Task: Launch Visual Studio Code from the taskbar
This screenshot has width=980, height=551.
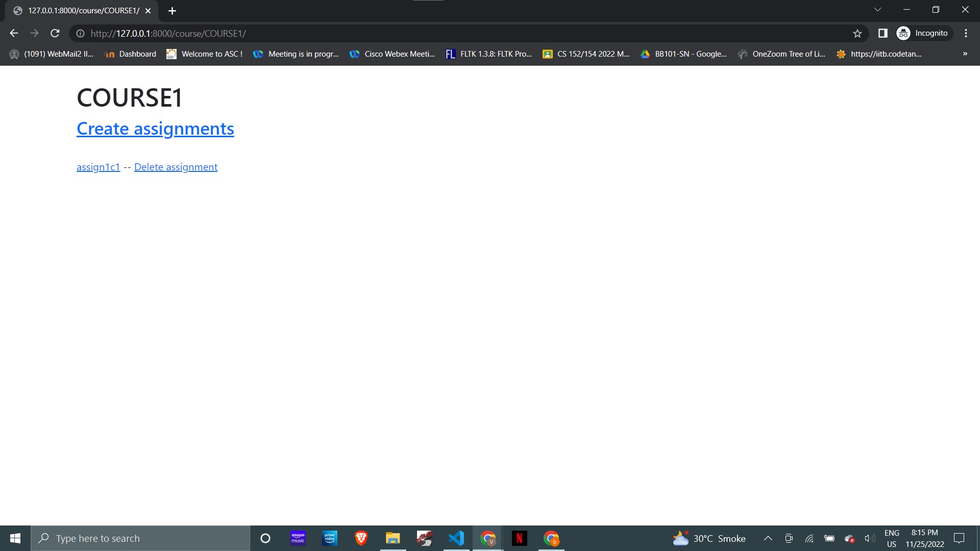Action: 456,538
